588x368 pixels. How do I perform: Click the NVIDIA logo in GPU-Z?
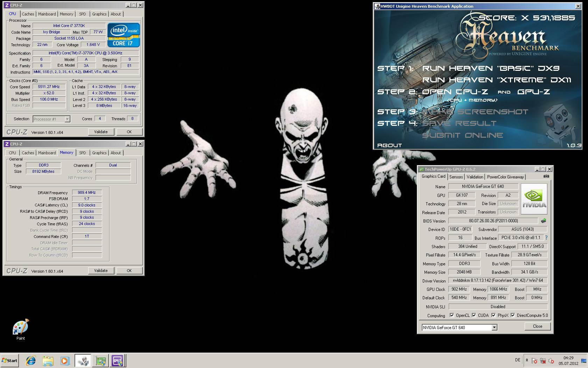(534, 199)
